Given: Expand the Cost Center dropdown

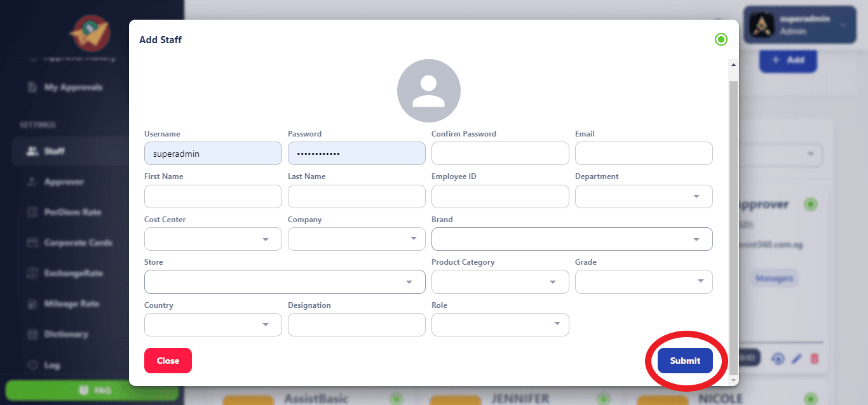Looking at the screenshot, I should pos(213,239).
